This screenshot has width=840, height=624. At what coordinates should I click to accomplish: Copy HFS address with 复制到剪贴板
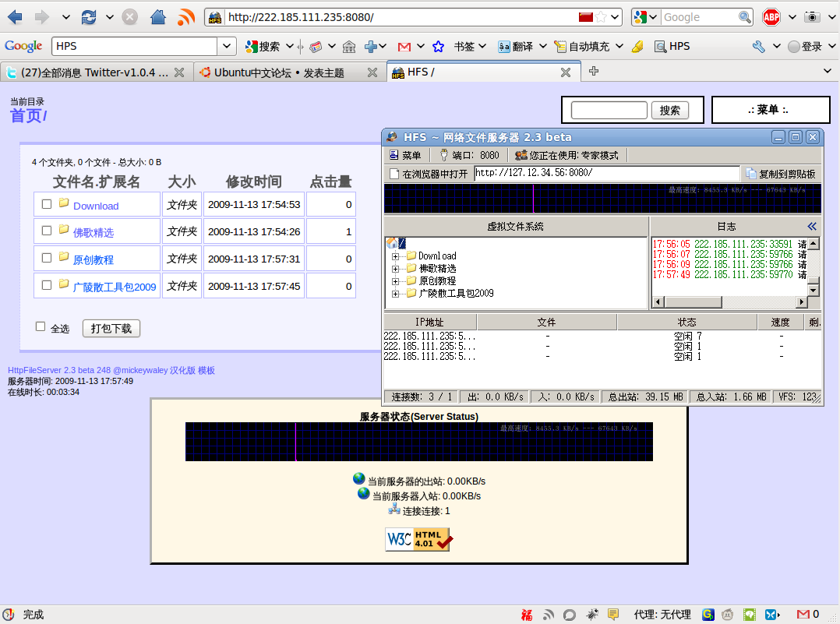pyautogui.click(x=781, y=174)
